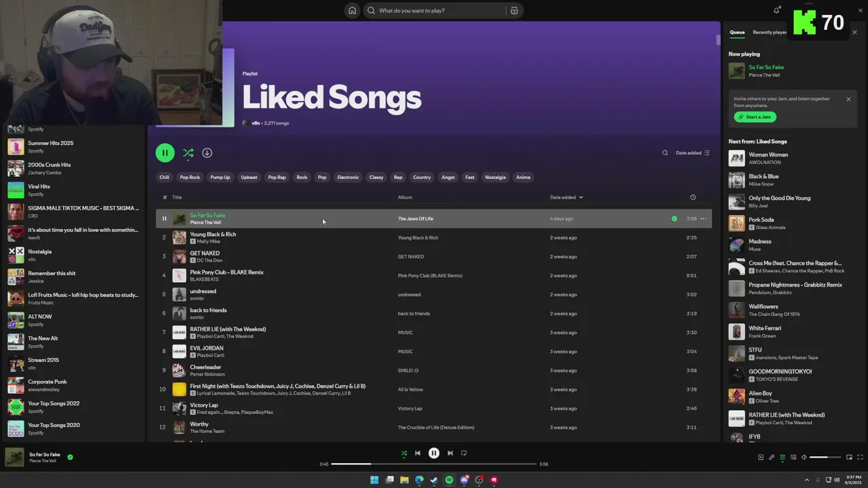Viewport: 868px width, 488px height.
Task: Open Browse icon in search bar
Action: [514, 10]
